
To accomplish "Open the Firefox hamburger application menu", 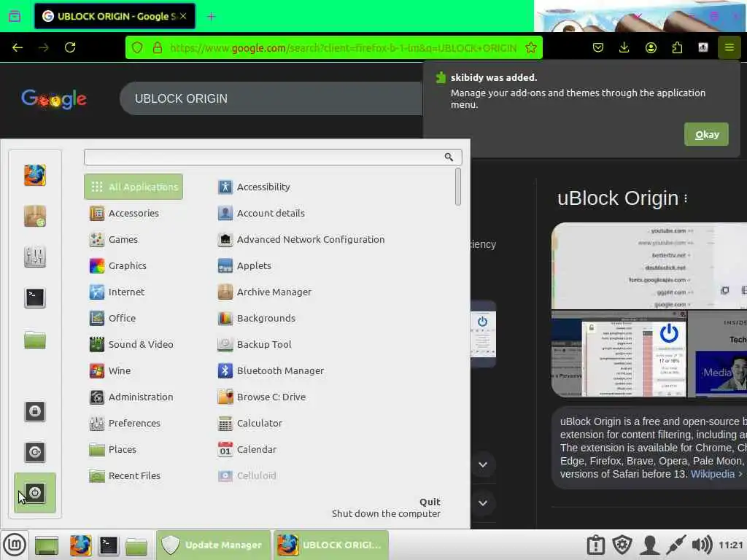I will (729, 47).
